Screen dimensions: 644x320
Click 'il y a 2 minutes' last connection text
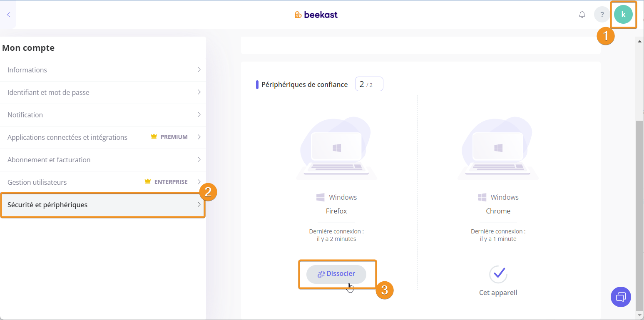pos(336,239)
